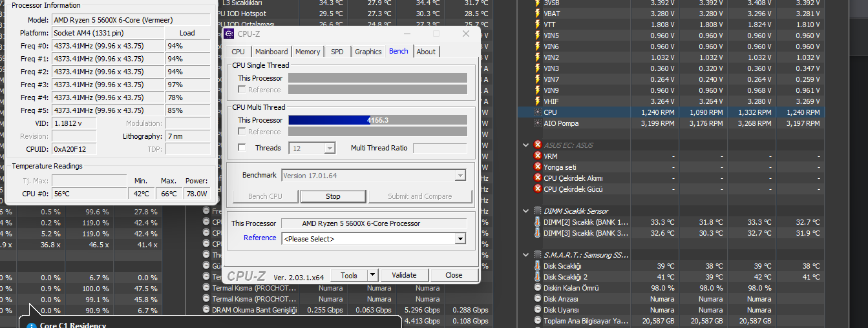Click the lightning icon beside VIN2
Screen dimensions: 868x328
tap(537, 57)
